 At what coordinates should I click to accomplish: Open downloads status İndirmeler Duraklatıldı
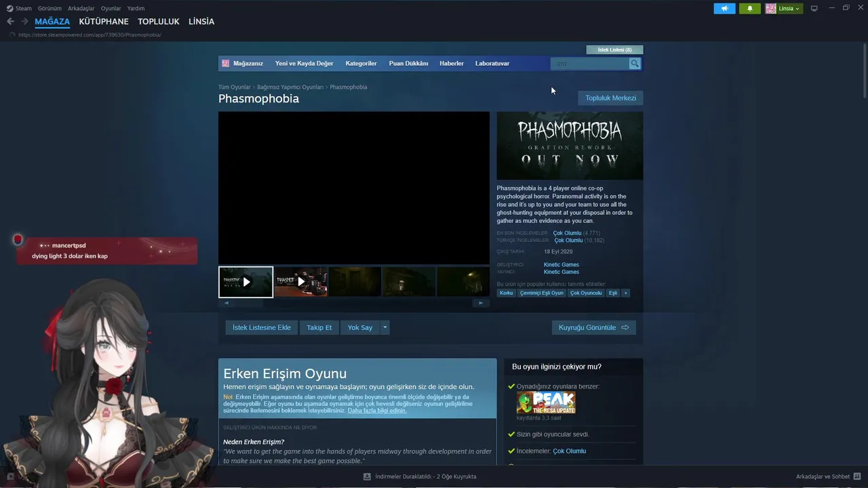420,476
